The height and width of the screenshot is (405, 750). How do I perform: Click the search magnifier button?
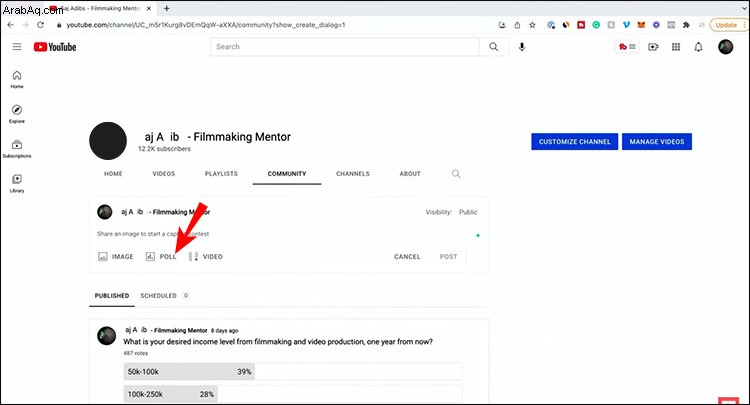(494, 47)
